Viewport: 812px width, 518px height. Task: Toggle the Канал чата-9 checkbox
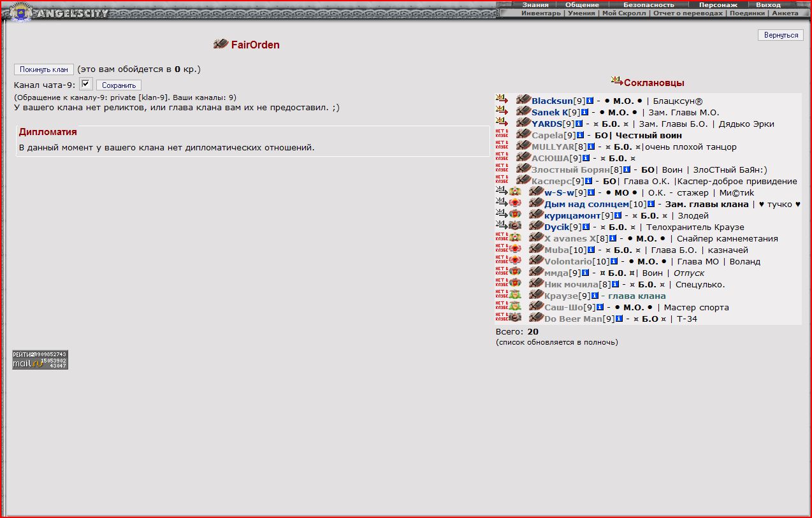click(86, 83)
